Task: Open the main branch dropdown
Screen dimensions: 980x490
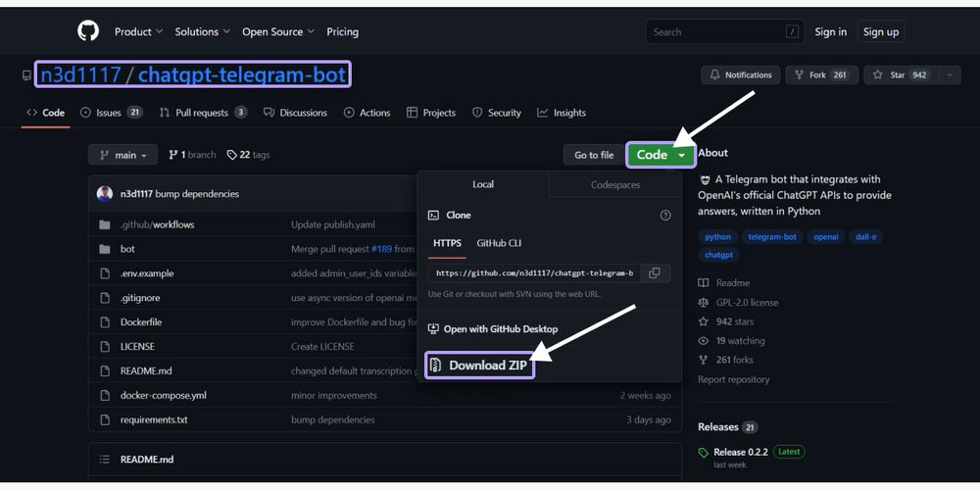Action: (x=122, y=155)
